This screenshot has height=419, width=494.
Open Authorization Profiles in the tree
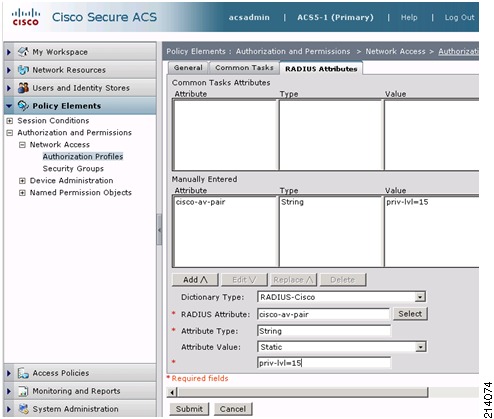83,156
